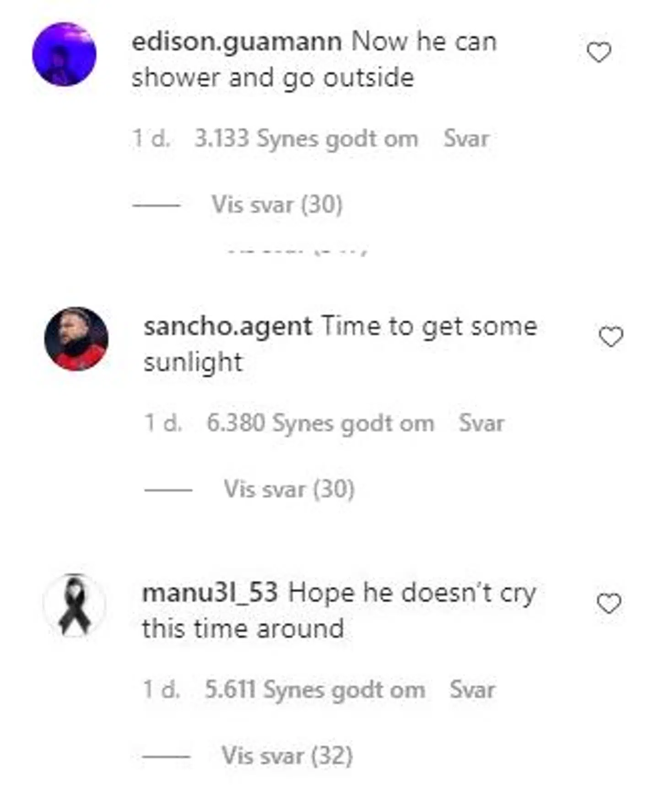Like sancho.agent's sunlight comment via heart icon
Image resolution: width=659 pixels, height=812 pixels.
(611, 337)
